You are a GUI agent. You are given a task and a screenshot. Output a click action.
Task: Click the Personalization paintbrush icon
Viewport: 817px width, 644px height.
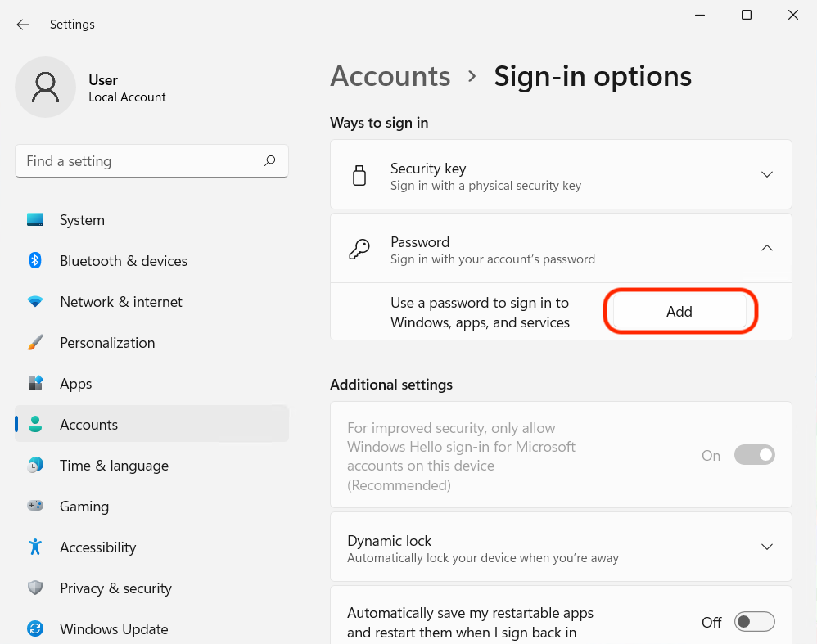(35, 343)
